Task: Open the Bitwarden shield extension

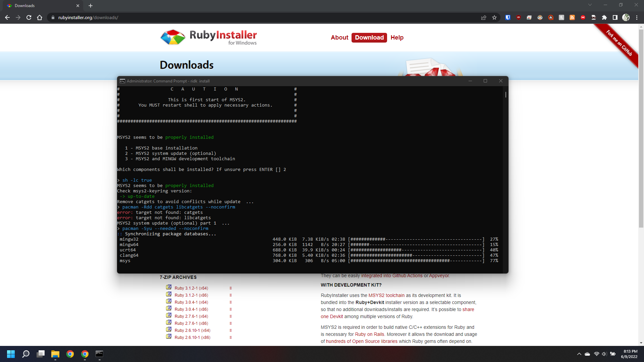Action: point(508,17)
